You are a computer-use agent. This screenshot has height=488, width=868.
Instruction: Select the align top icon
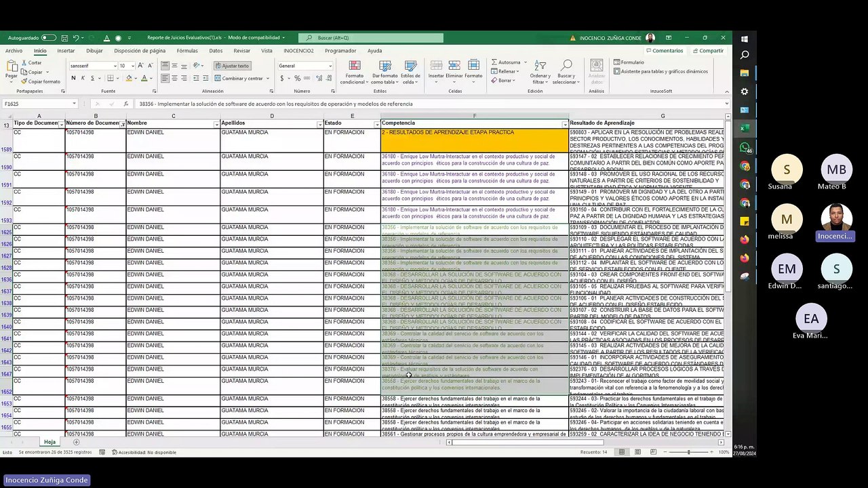point(165,66)
